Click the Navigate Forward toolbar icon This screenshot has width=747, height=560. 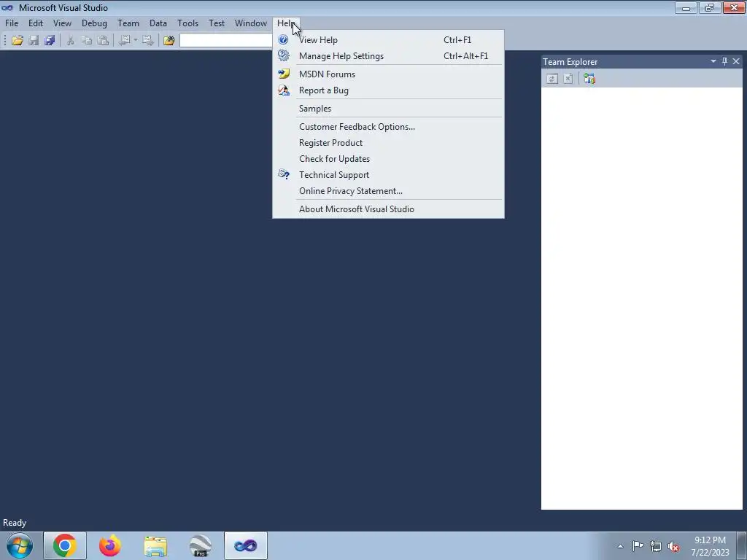[148, 41]
